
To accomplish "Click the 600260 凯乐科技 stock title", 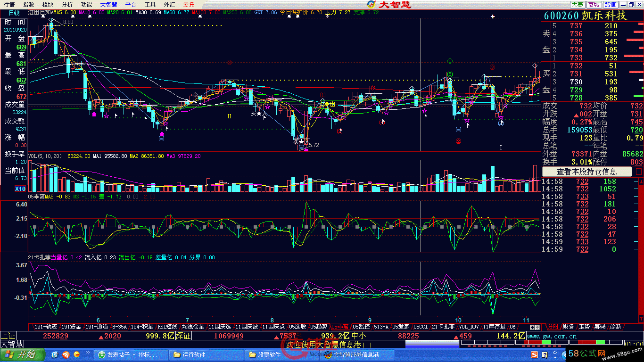I will (x=585, y=15).
